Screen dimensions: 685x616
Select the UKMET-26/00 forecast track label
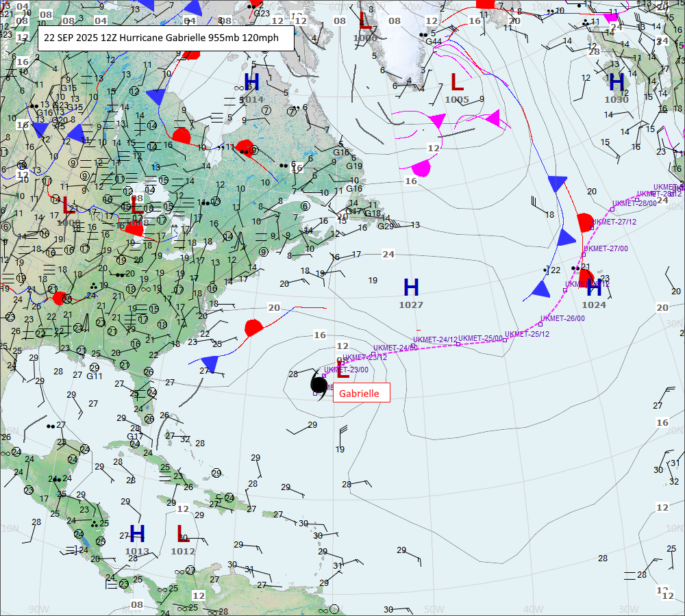(562, 318)
